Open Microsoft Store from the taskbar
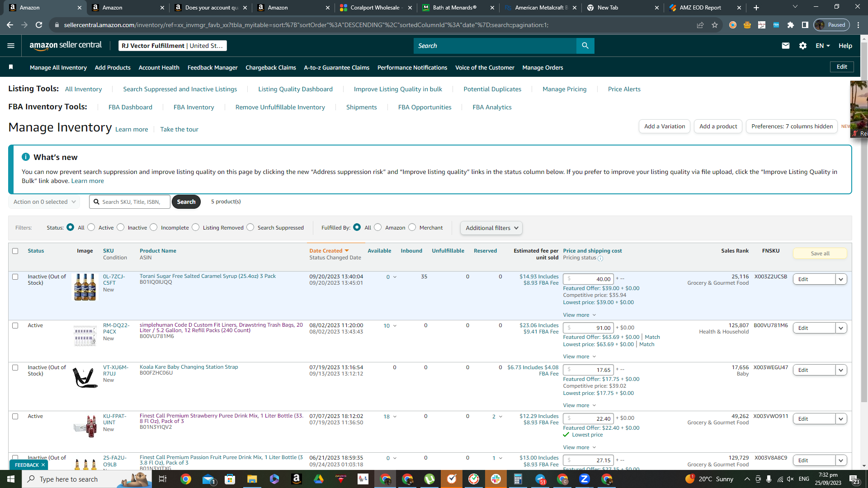The width and height of the screenshot is (868, 488). [x=230, y=479]
